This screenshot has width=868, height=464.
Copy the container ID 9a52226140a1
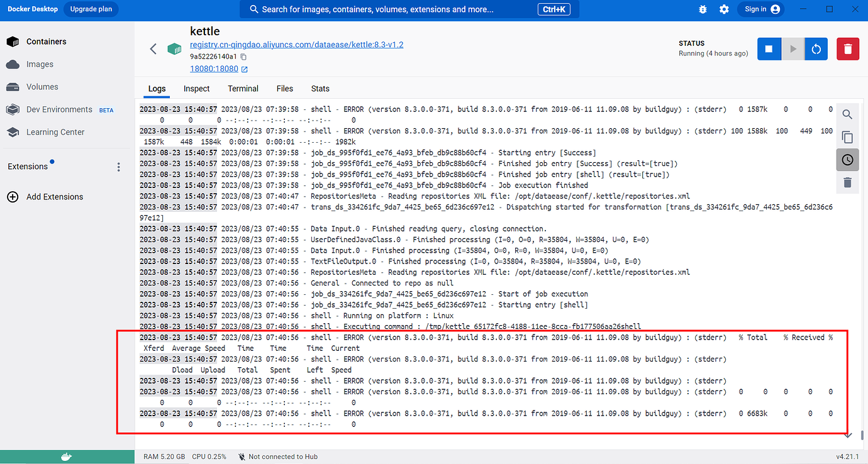[243, 56]
